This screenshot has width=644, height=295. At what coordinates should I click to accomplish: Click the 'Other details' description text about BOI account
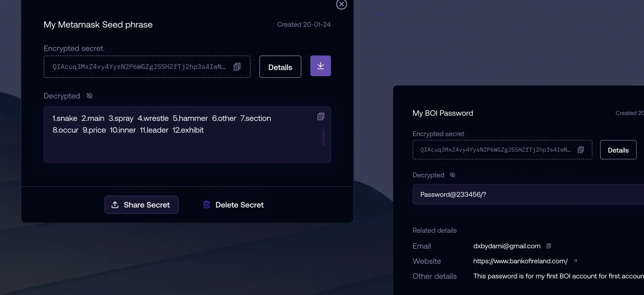[558, 276]
